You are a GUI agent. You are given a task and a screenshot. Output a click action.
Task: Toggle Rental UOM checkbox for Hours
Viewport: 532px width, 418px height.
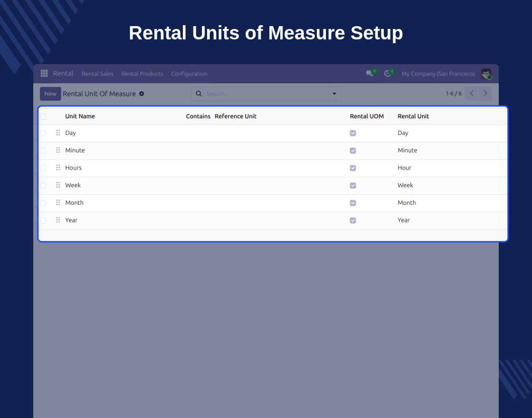[353, 168]
